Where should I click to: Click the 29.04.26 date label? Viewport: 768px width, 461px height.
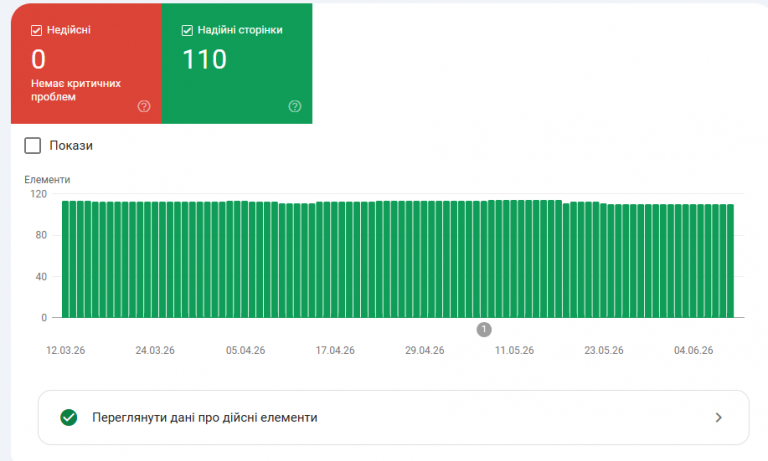[425, 350]
